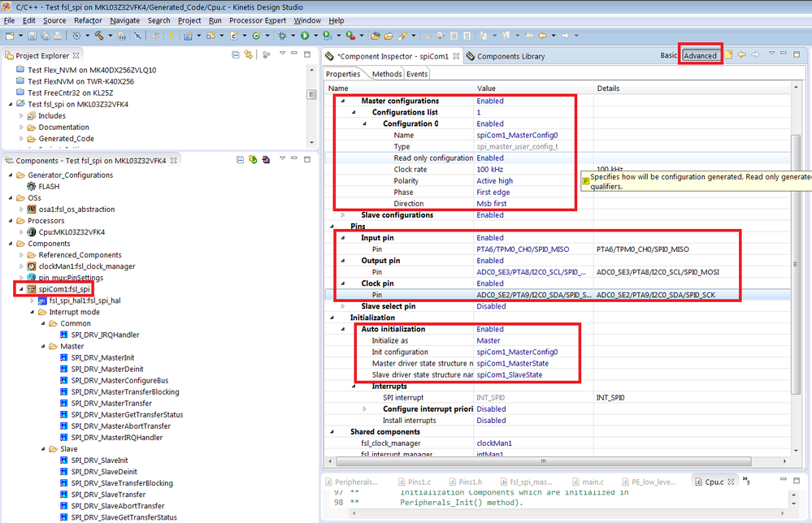
Task: Expand Slave configurations property group
Action: coord(343,215)
